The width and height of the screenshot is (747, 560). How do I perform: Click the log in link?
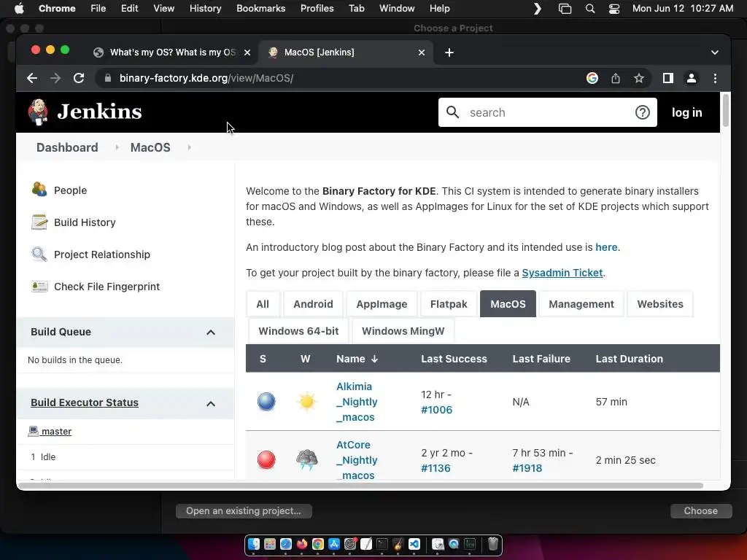(x=686, y=112)
